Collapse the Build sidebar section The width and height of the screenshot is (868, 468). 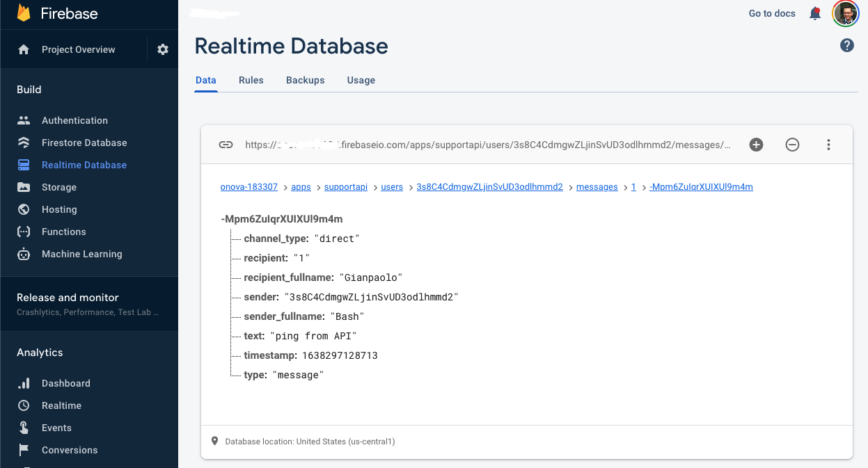pos(29,90)
